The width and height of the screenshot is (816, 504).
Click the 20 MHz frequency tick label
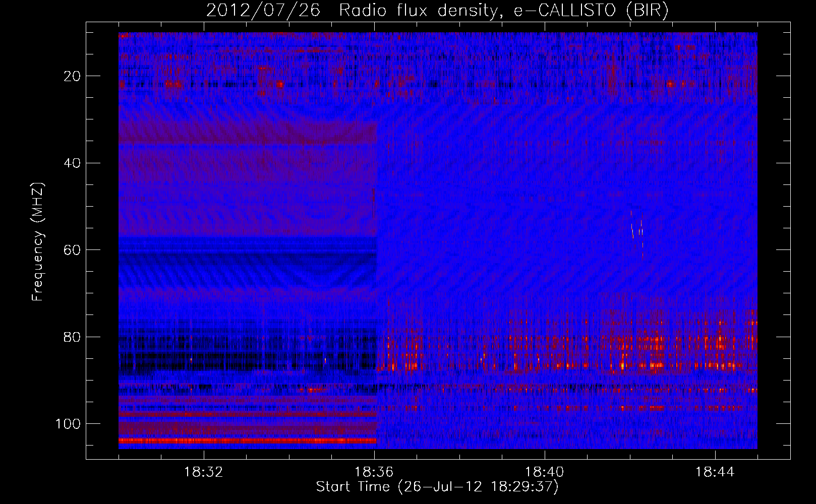coord(73,76)
